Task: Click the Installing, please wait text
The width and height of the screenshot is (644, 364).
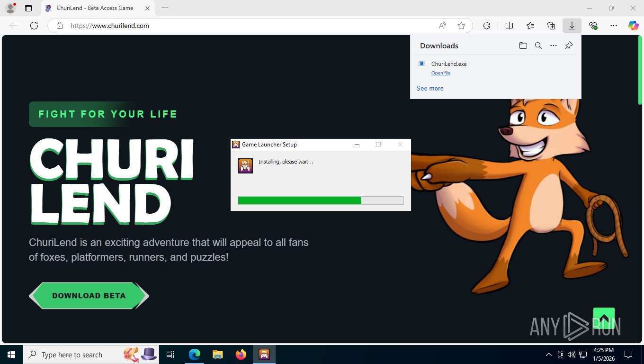Action: coord(286,162)
